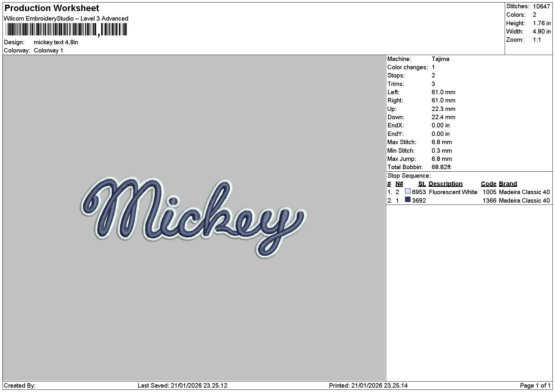Click the Code column header
This screenshot has height=392, width=555.
tap(488, 184)
